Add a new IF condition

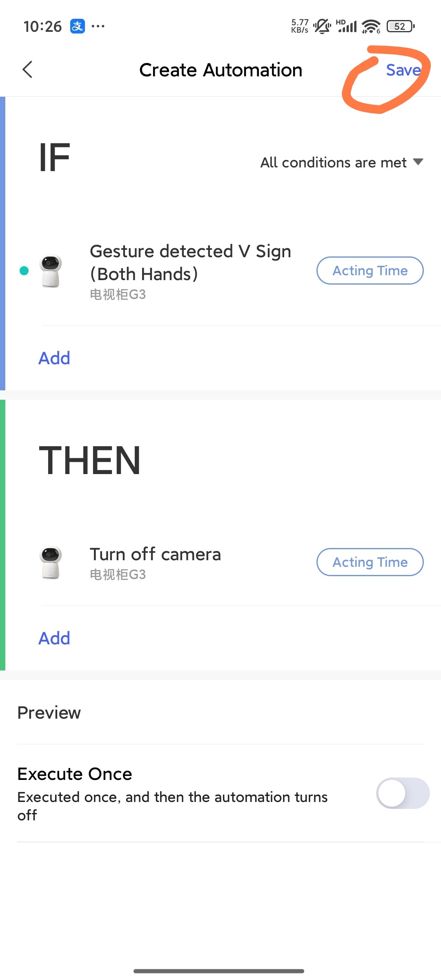pyautogui.click(x=54, y=358)
